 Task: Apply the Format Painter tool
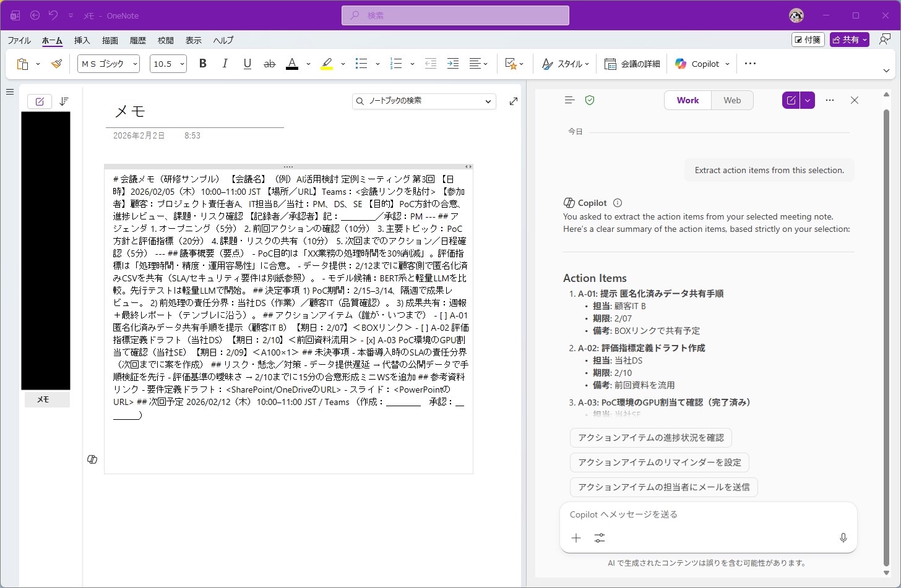pyautogui.click(x=56, y=63)
